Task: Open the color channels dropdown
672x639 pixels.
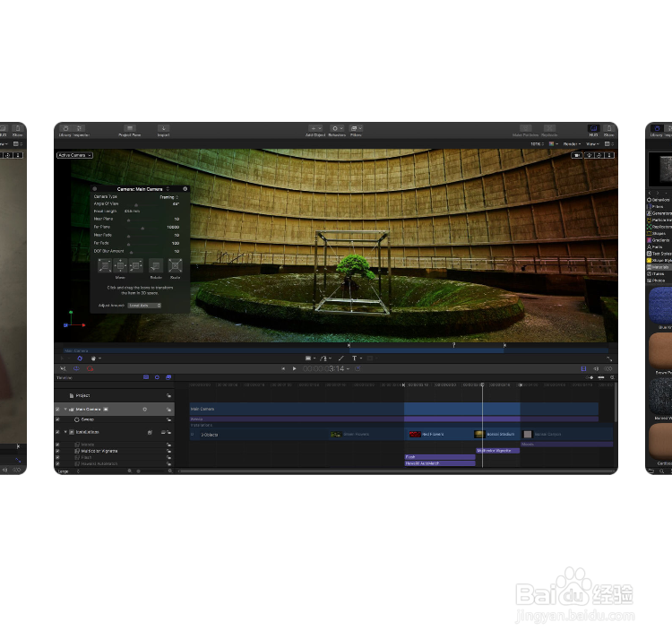Action: [554, 144]
